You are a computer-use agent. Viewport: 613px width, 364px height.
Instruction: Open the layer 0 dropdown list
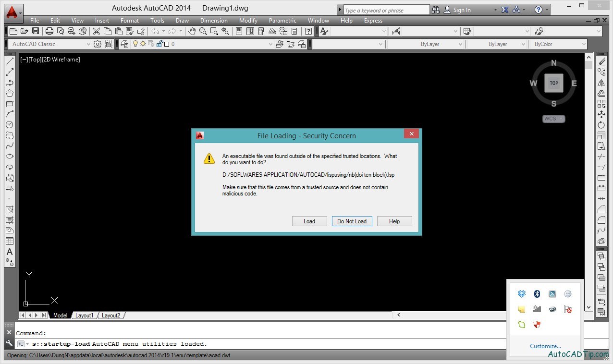pyautogui.click(x=270, y=44)
